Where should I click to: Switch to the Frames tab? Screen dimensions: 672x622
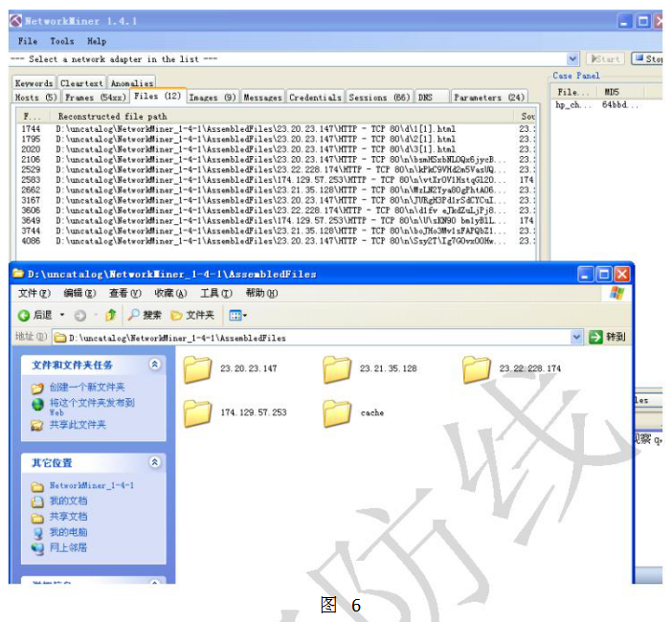click(x=96, y=98)
